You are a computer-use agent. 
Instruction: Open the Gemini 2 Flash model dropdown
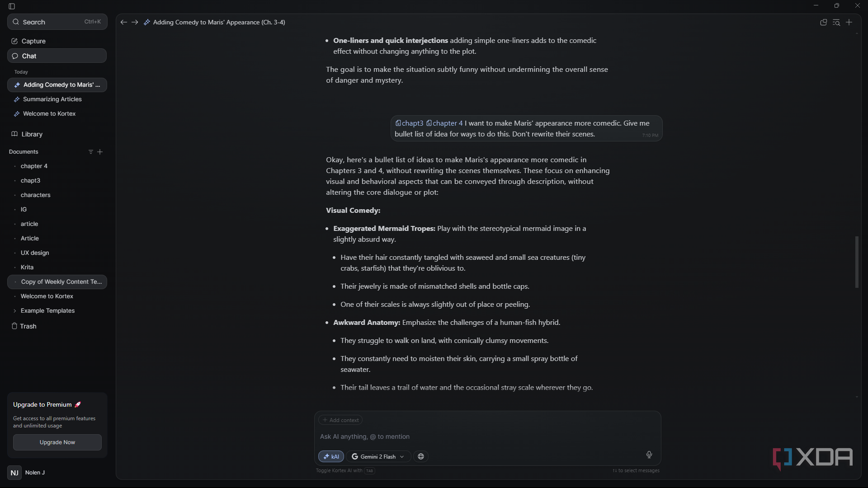tap(378, 456)
